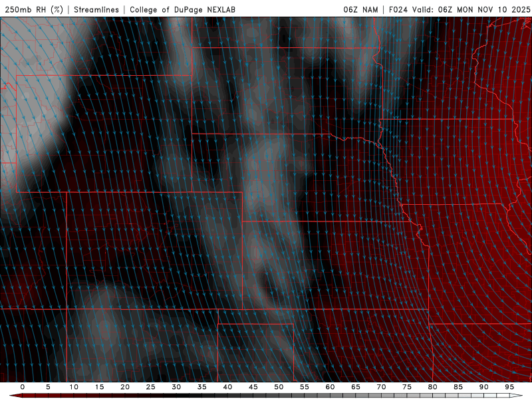Viewport: 532px width, 399px height.
Task: Click the '5' value on the color scale
Action: point(48,387)
